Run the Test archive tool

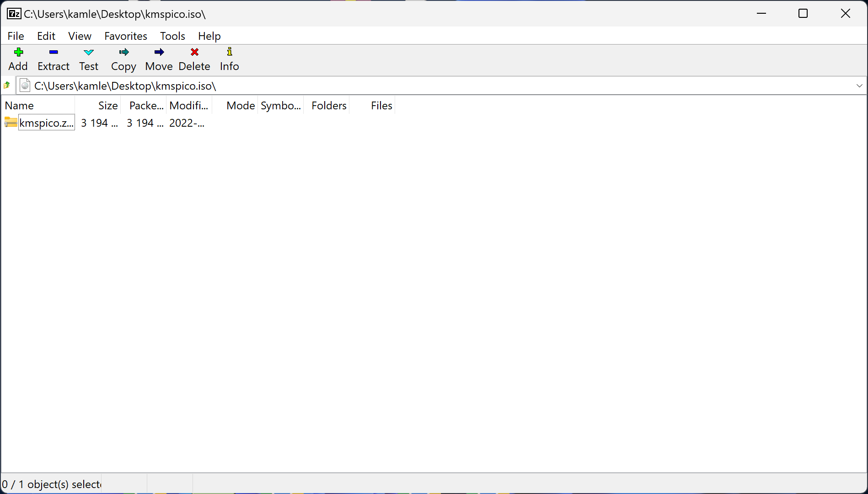(x=89, y=59)
